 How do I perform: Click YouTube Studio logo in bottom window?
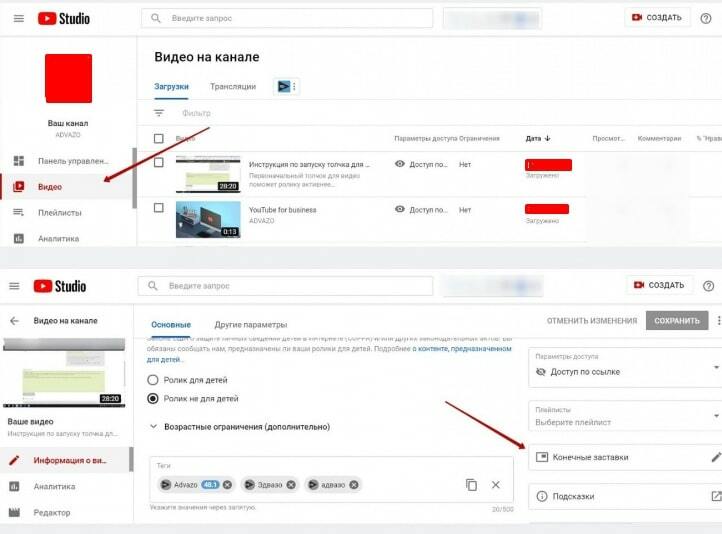60,286
